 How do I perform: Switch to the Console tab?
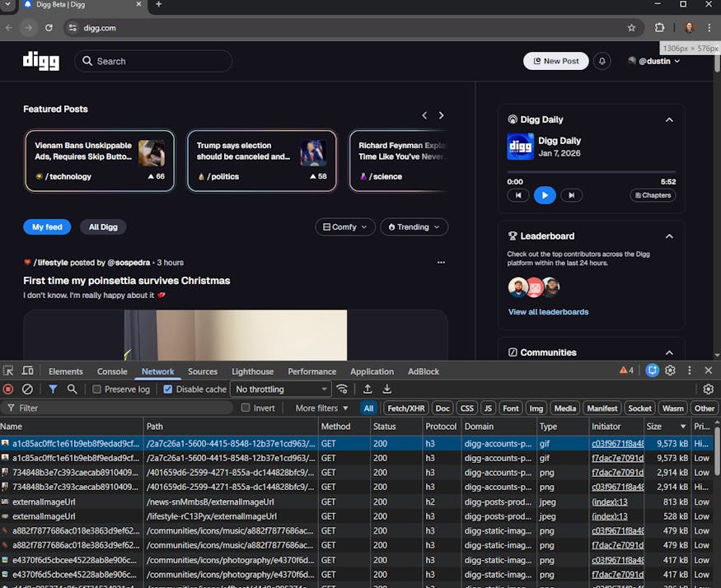click(x=112, y=371)
